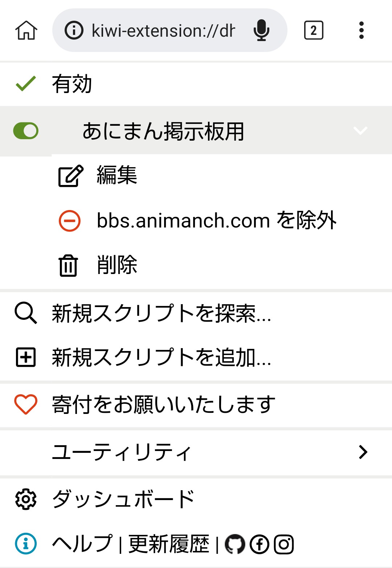Screen dimensions: 392x568
Task: Select 編集 to edit the script
Action: pyautogui.click(x=116, y=176)
